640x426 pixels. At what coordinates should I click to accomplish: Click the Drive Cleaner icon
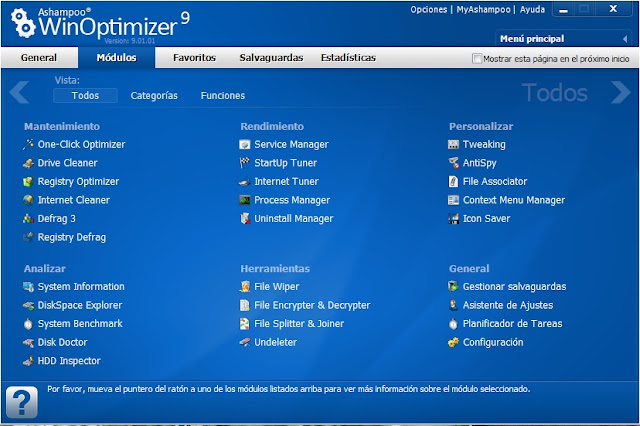[x=28, y=163]
